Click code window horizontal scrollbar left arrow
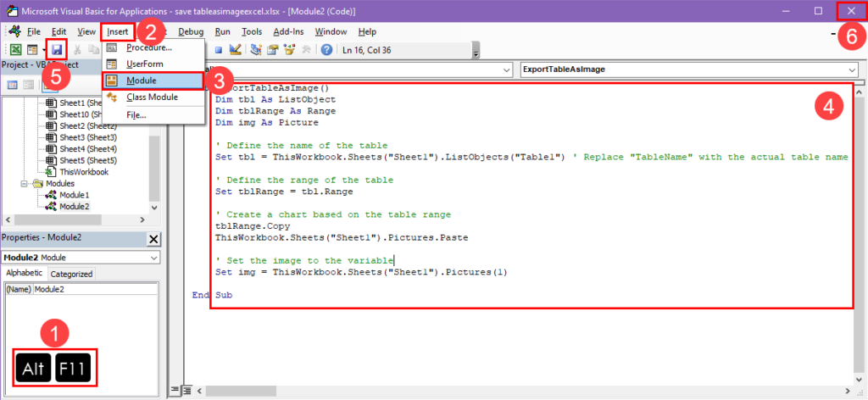Image resolution: width=868 pixels, height=400 pixels. (x=198, y=390)
